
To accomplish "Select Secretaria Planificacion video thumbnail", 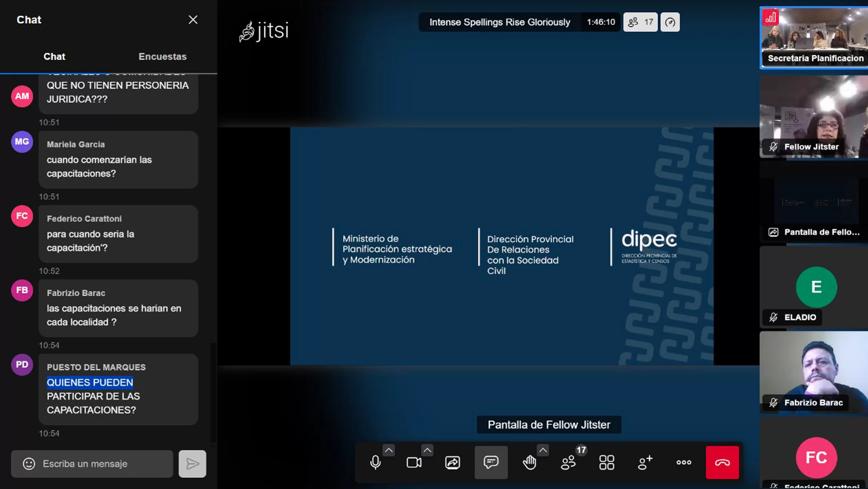I will point(814,37).
